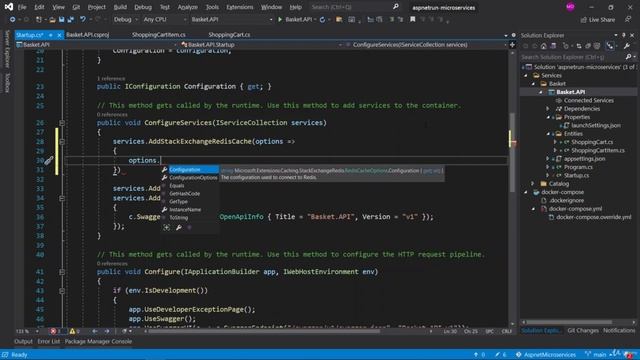Click the Hot Reload restart icon
This screenshot has width=640, height=360.
pyautogui.click(x=322, y=19)
